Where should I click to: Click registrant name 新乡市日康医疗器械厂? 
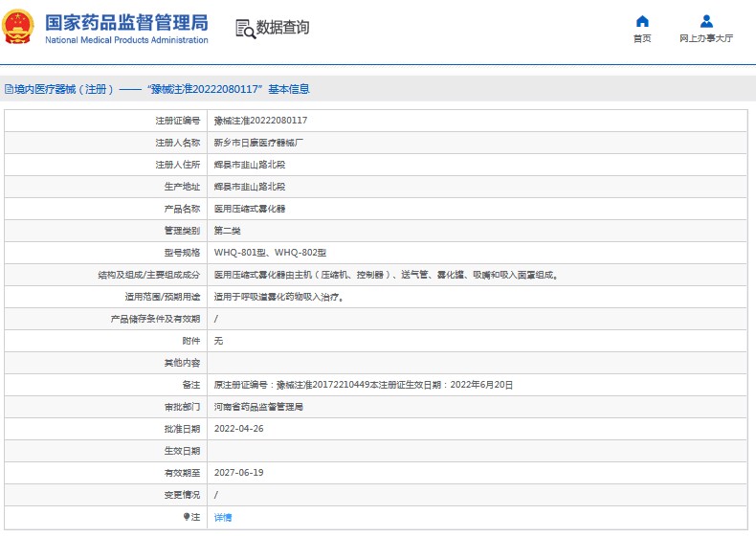pyautogui.click(x=258, y=143)
